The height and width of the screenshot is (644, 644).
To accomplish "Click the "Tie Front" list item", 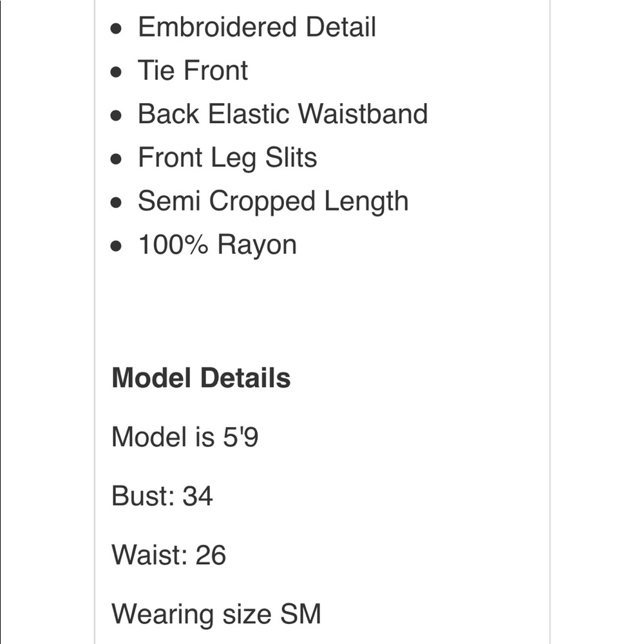I will [x=193, y=71].
